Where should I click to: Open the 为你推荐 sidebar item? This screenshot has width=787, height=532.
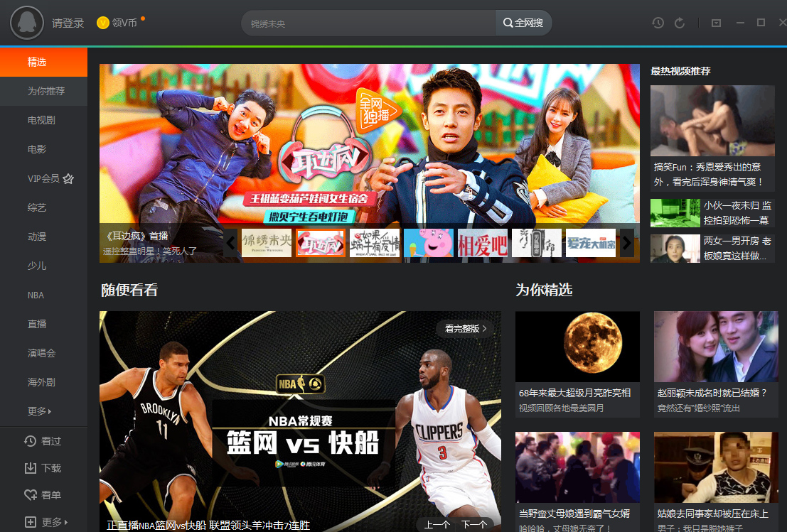click(x=43, y=91)
